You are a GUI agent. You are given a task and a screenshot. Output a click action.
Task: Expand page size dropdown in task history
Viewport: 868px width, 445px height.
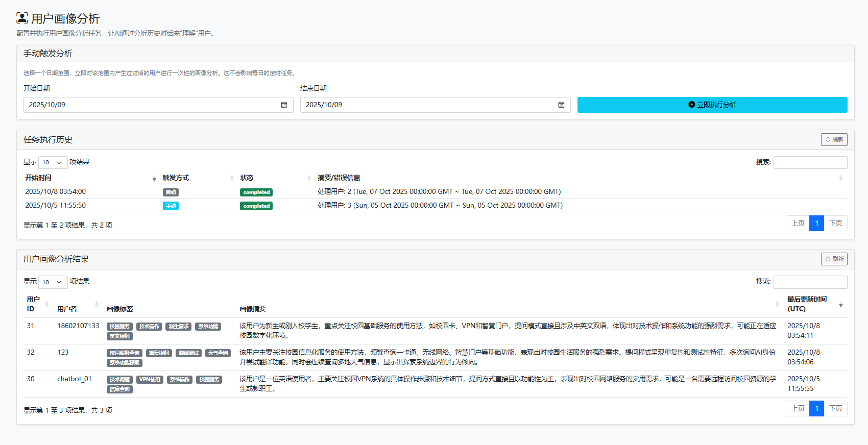point(53,162)
